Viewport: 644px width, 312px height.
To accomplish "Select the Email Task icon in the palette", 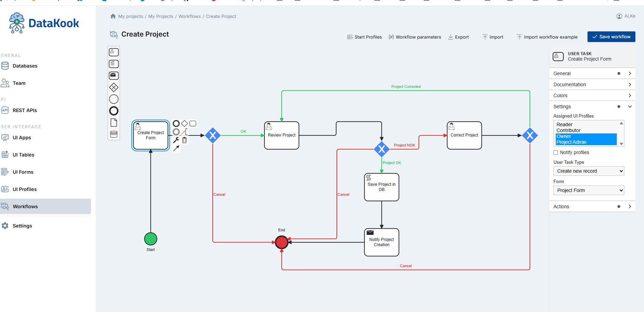I will [114, 76].
